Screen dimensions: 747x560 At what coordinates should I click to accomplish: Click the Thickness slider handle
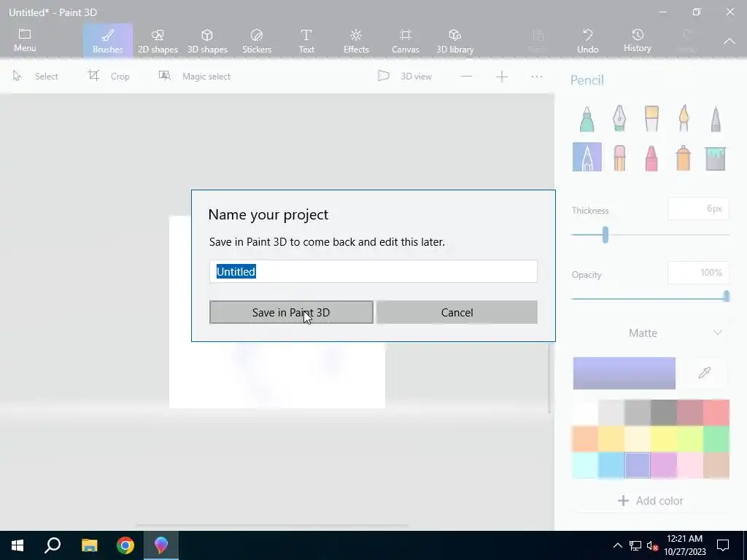pos(605,235)
